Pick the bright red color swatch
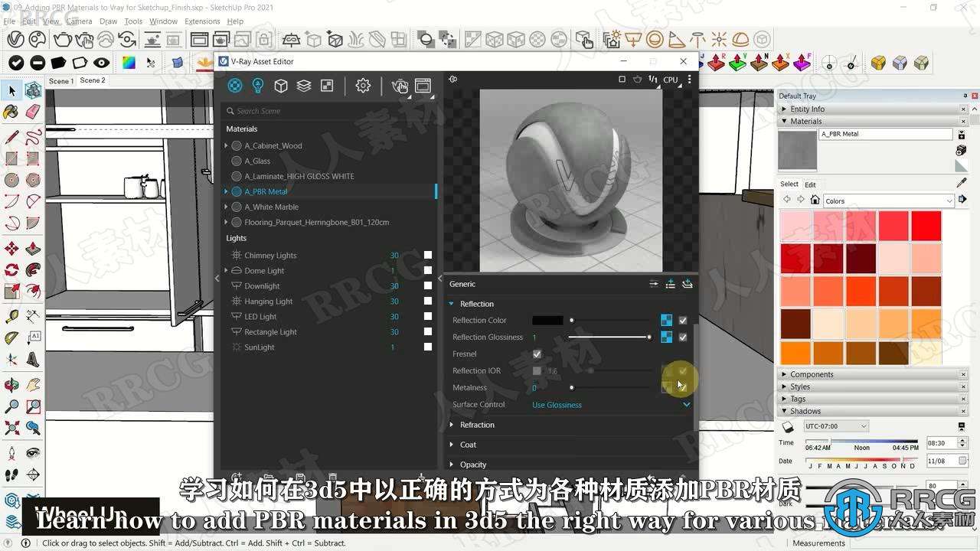The width and height of the screenshot is (980, 551). [x=926, y=227]
